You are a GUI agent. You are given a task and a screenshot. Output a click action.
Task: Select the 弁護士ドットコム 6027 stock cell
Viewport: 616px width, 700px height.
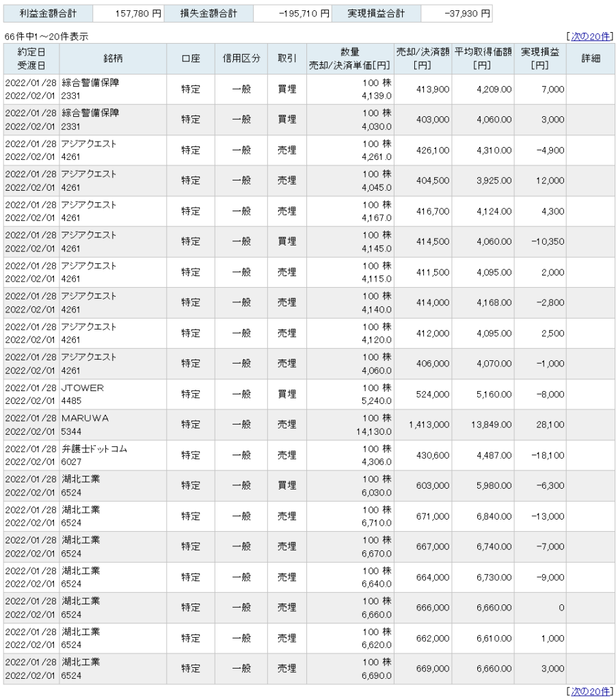point(113,455)
